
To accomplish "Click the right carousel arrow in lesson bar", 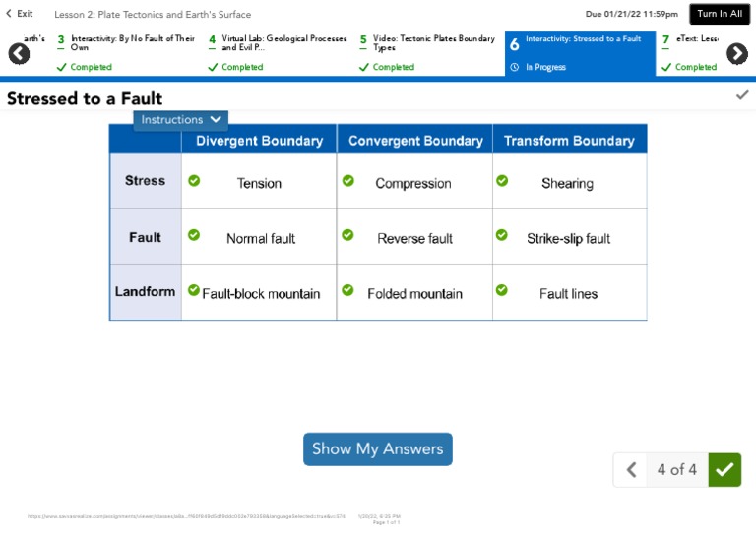I will click(x=737, y=54).
